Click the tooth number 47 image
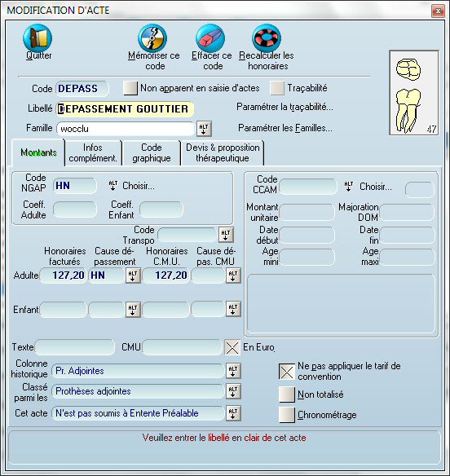Image resolution: width=450 pixels, height=476 pixels. pyautogui.click(x=414, y=93)
